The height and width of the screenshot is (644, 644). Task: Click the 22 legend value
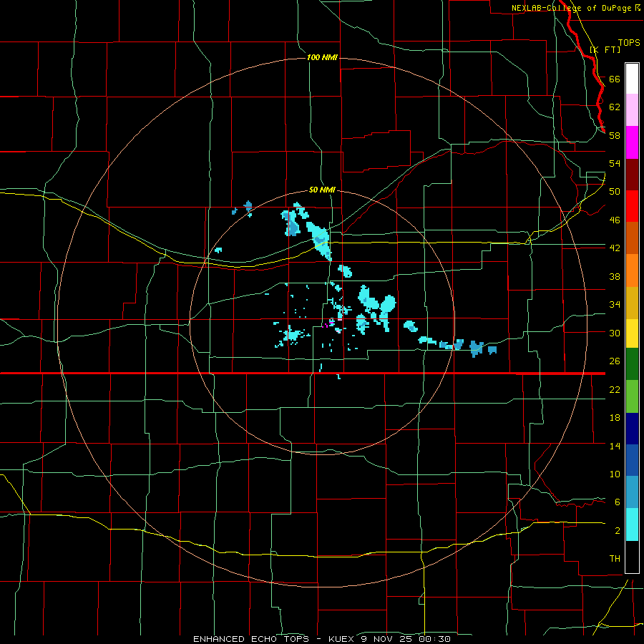[x=615, y=389]
